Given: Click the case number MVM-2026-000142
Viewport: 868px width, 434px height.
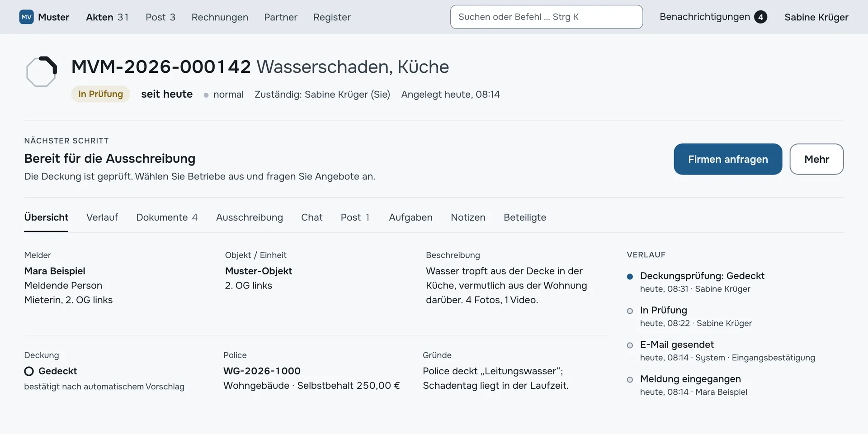Looking at the screenshot, I should [x=161, y=67].
